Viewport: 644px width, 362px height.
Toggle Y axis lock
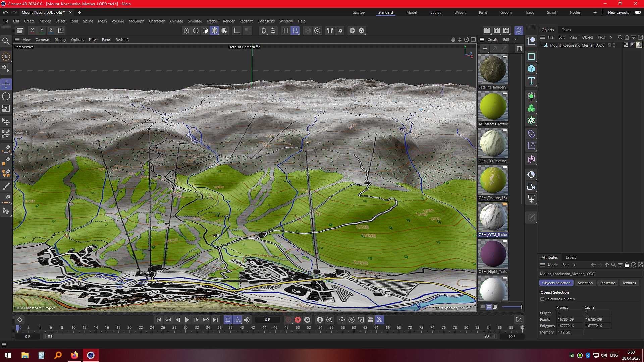(x=42, y=31)
